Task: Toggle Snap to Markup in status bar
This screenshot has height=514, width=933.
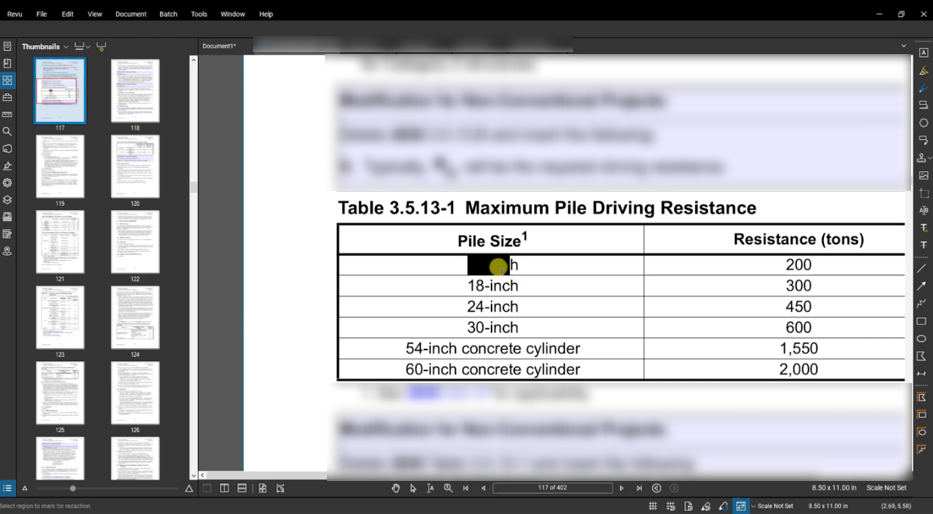Action: click(x=706, y=506)
